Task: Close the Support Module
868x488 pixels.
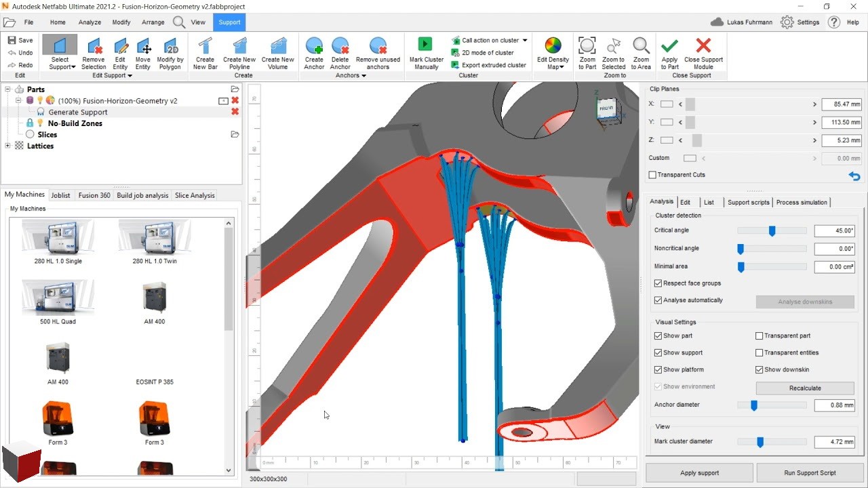Action: pyautogui.click(x=703, y=45)
